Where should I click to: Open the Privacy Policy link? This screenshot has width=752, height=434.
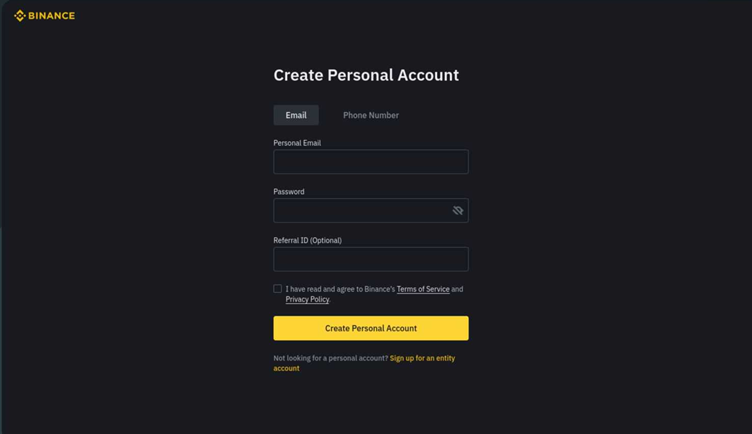(x=307, y=299)
